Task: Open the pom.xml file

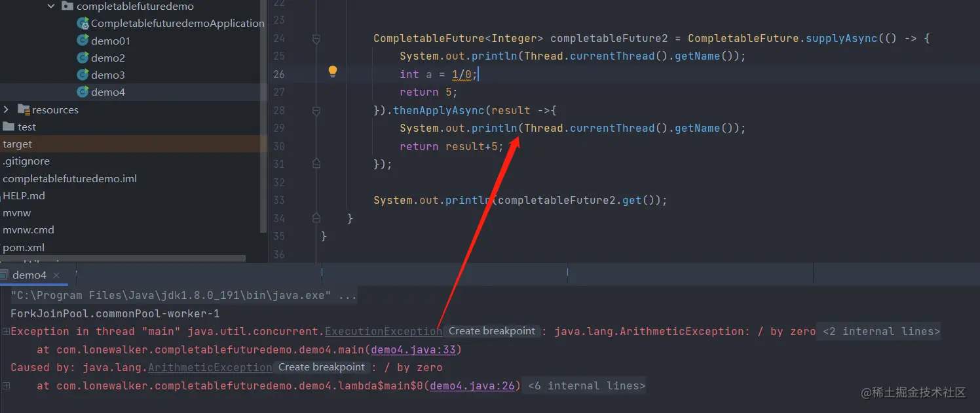Action: point(24,247)
